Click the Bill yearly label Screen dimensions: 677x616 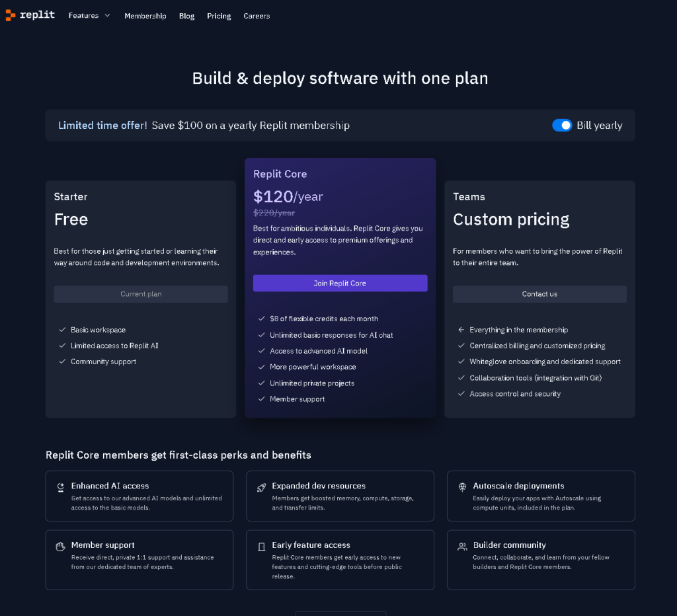[599, 126]
